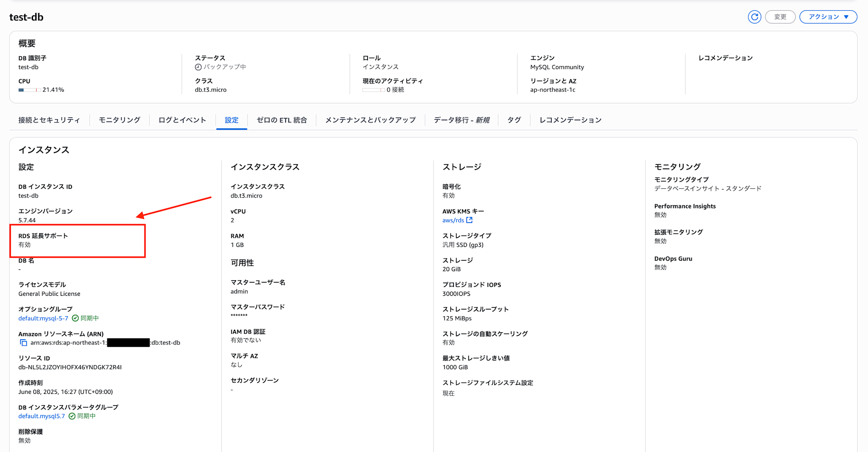This screenshot has width=868, height=452.
Task: Click the resource ID db-NL5L2JZOYIHOFX46YNDGK72R4I
Action: 70,367
